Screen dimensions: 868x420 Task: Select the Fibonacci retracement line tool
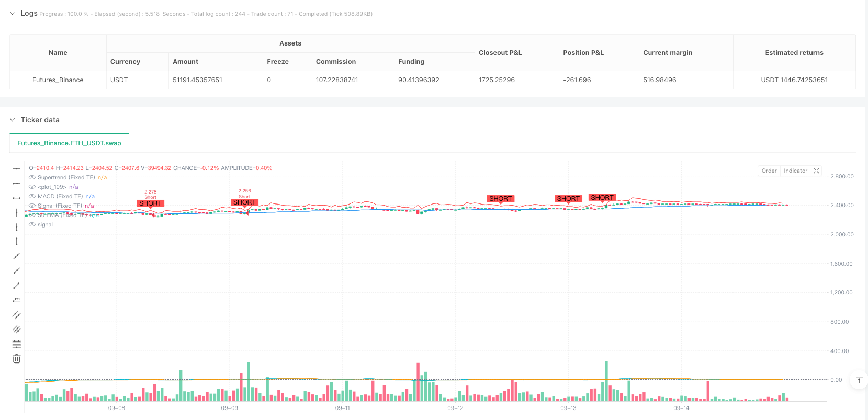coord(17,344)
